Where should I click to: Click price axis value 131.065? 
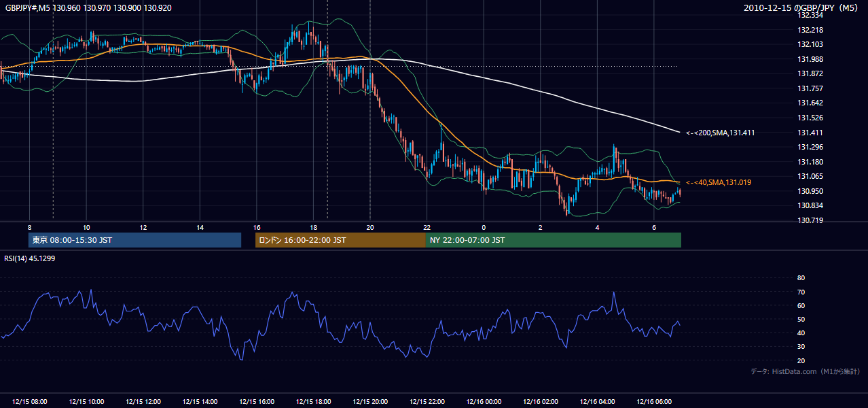pyautogui.click(x=810, y=176)
